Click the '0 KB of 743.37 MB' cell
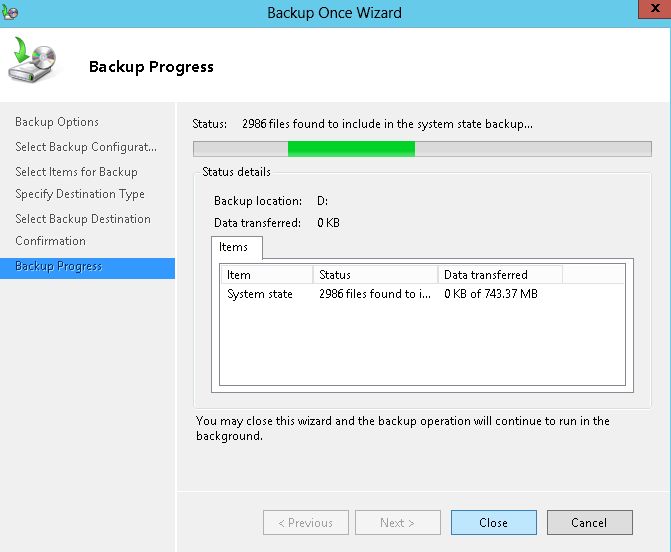 point(490,294)
